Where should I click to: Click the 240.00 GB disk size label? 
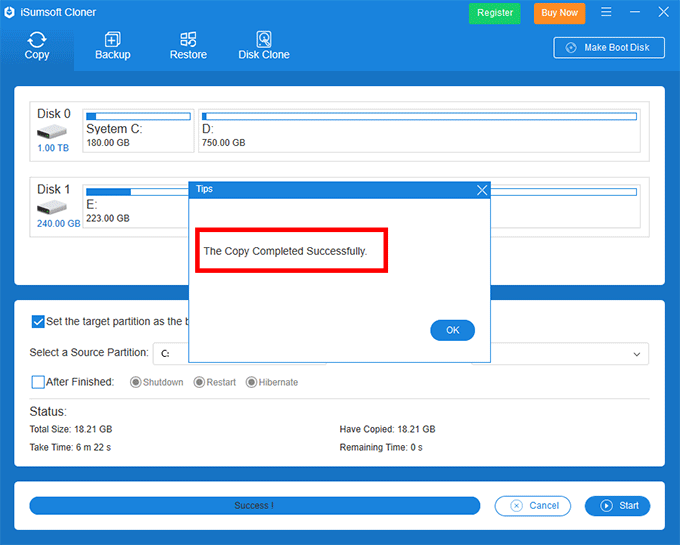tap(59, 224)
